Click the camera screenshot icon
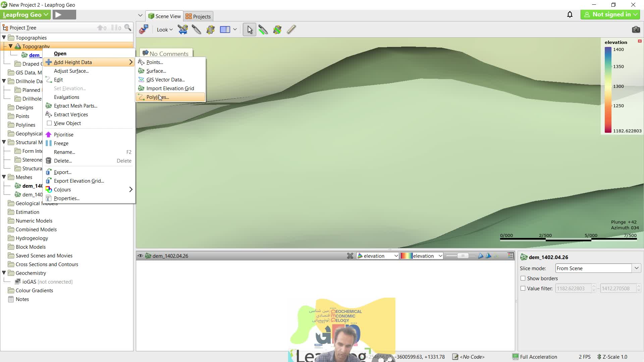This screenshot has width=644, height=362. pos(636,29)
